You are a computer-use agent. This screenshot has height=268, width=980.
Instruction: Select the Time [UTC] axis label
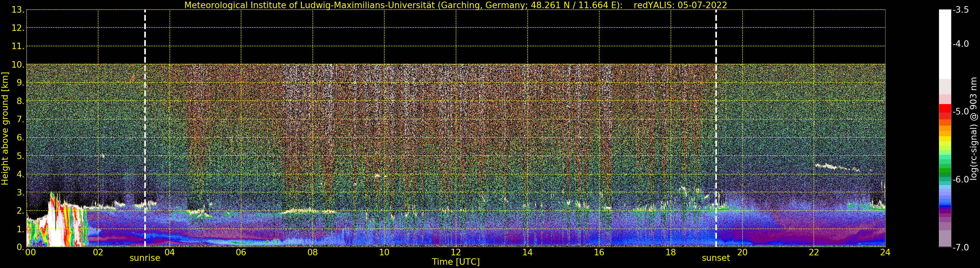click(456, 262)
